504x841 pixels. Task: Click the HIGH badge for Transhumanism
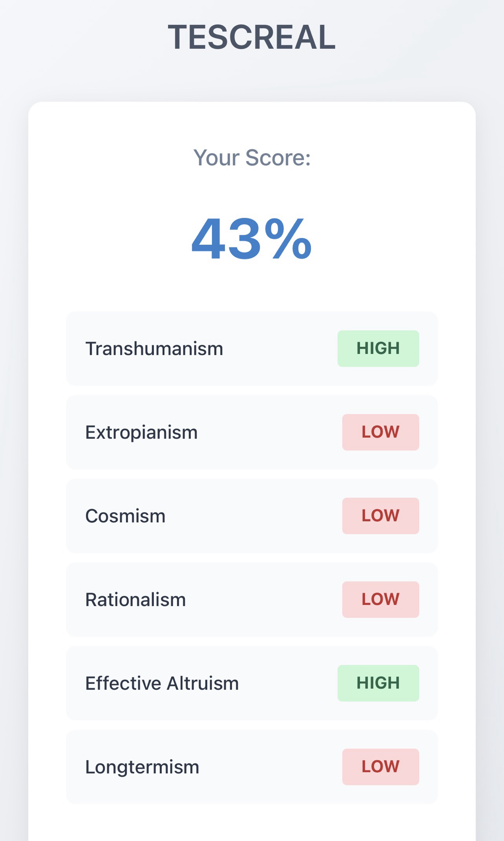point(378,349)
